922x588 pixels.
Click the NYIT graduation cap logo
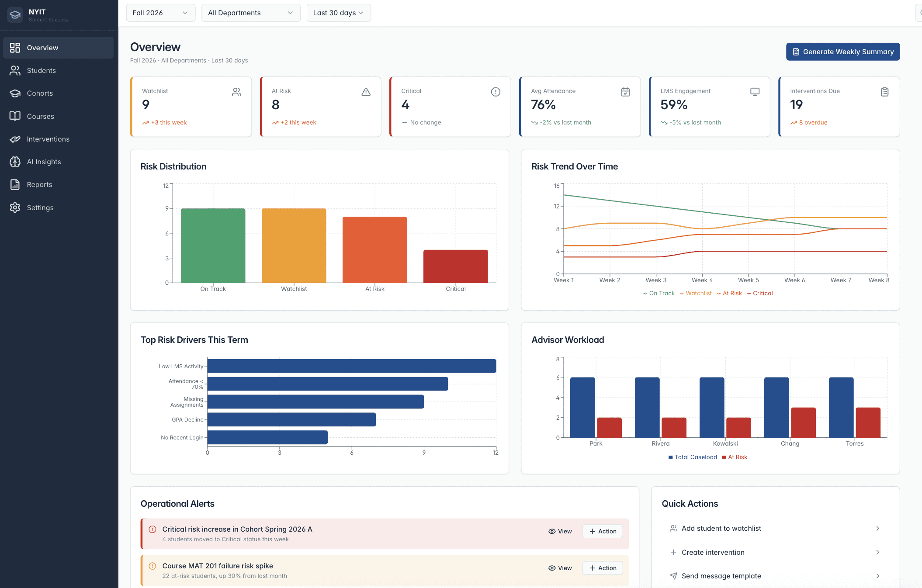click(15, 15)
